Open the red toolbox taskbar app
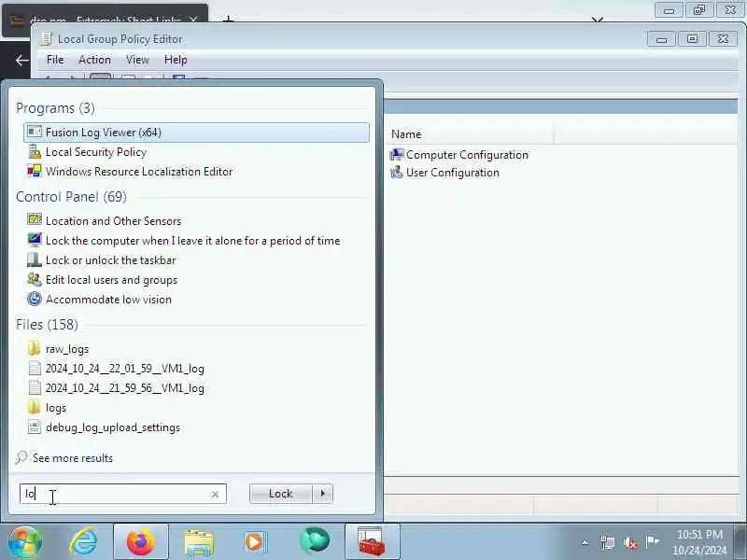Screen dimensions: 747x560 [x=372, y=541]
